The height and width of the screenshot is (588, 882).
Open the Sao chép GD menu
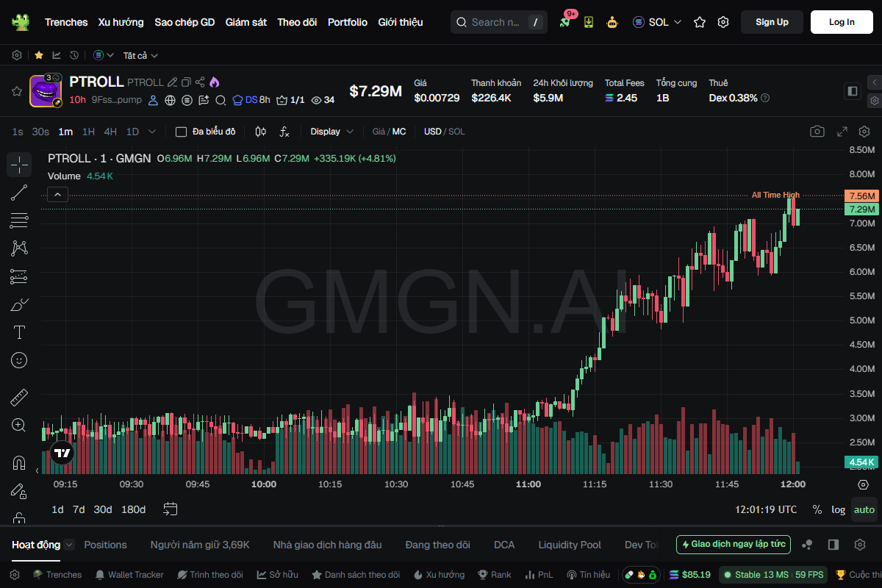(184, 22)
